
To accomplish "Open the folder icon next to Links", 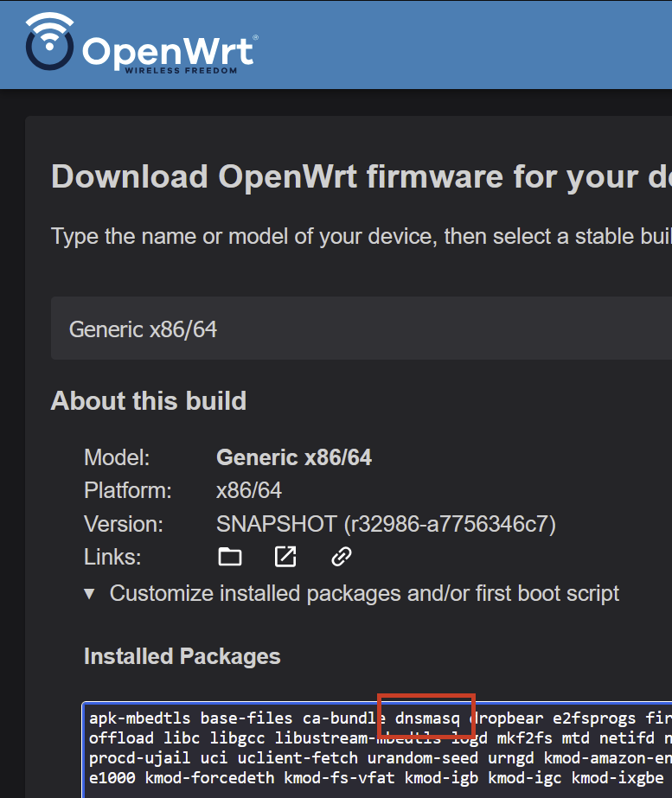I will [x=229, y=558].
